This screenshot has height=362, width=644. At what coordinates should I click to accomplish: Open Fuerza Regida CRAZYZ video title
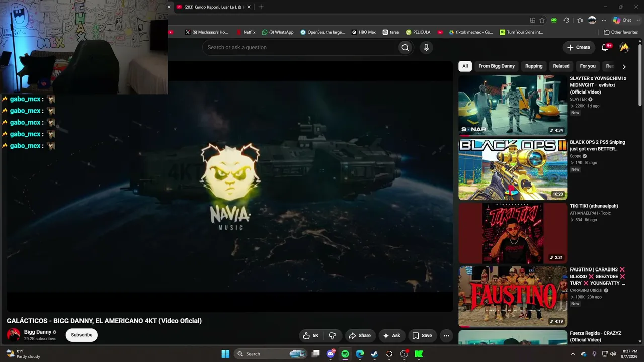[595, 336]
